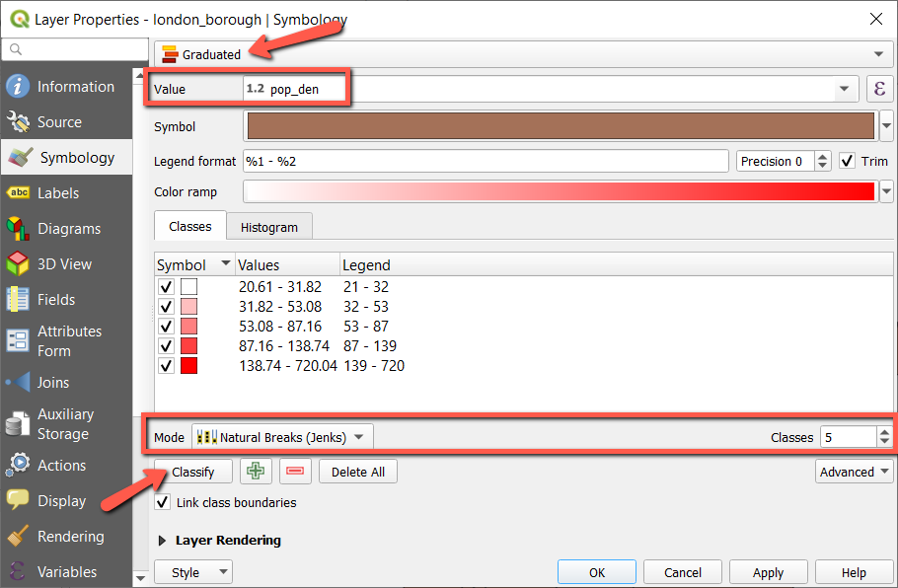Click the expression editor epsilon button

(879, 89)
